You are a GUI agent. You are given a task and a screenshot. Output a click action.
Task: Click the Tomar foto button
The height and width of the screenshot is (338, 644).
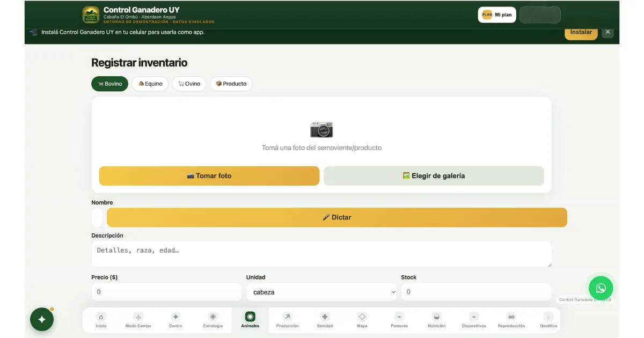209,176
